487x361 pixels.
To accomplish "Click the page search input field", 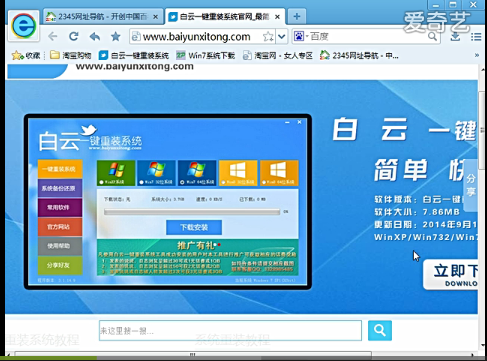I will 230,331.
